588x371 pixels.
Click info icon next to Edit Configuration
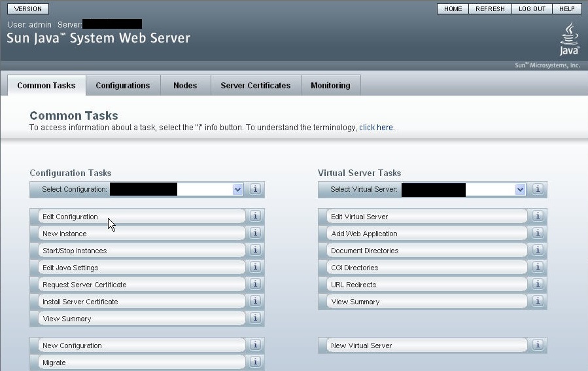tap(255, 216)
